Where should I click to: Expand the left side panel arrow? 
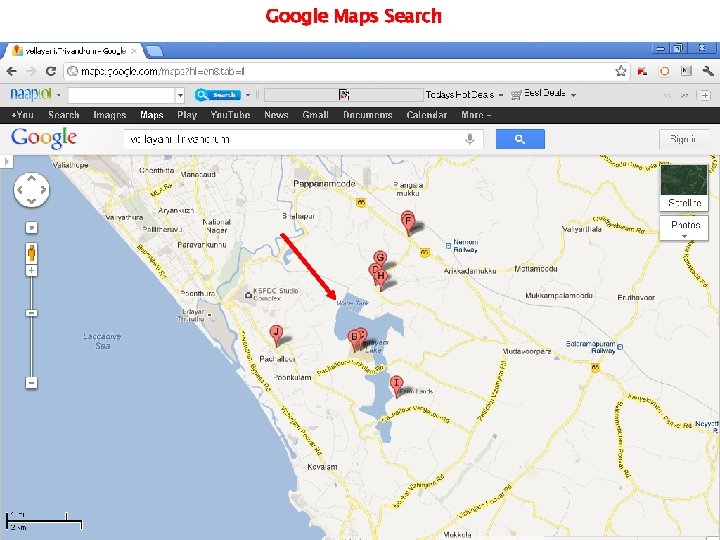tap(6, 161)
